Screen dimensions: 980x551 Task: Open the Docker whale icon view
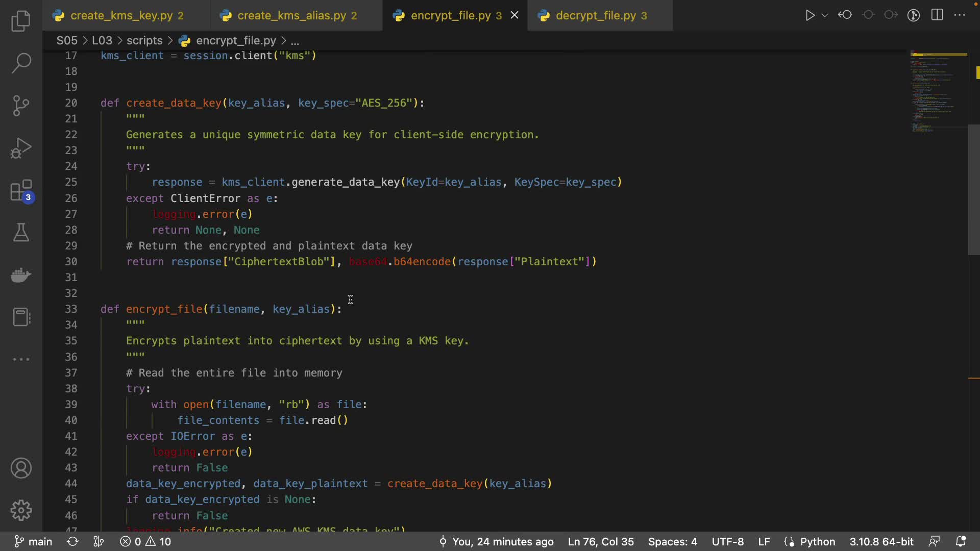(21, 275)
